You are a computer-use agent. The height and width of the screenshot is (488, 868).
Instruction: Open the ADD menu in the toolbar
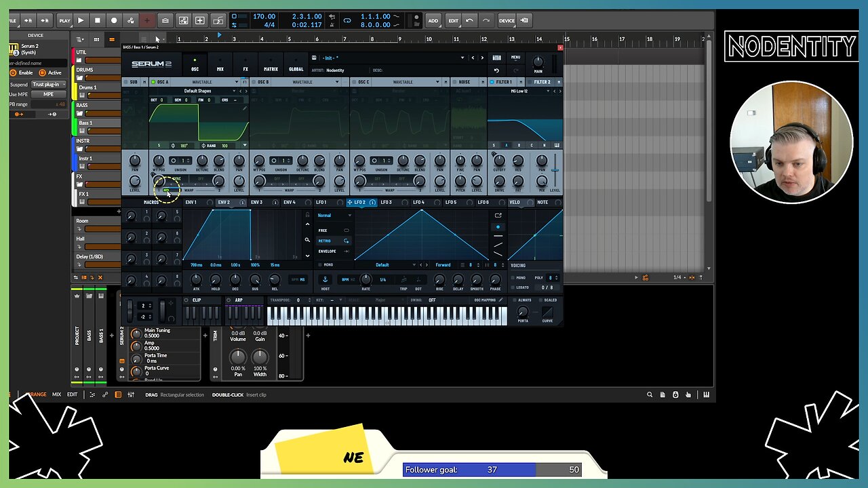[x=433, y=20]
